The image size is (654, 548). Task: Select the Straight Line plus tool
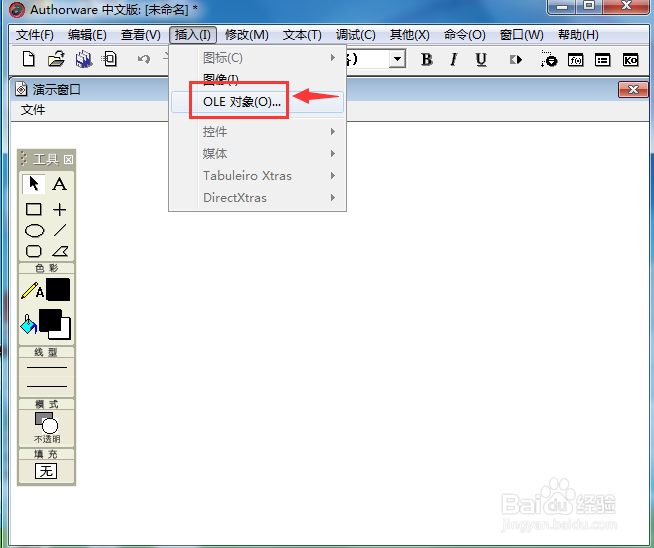tap(60, 209)
